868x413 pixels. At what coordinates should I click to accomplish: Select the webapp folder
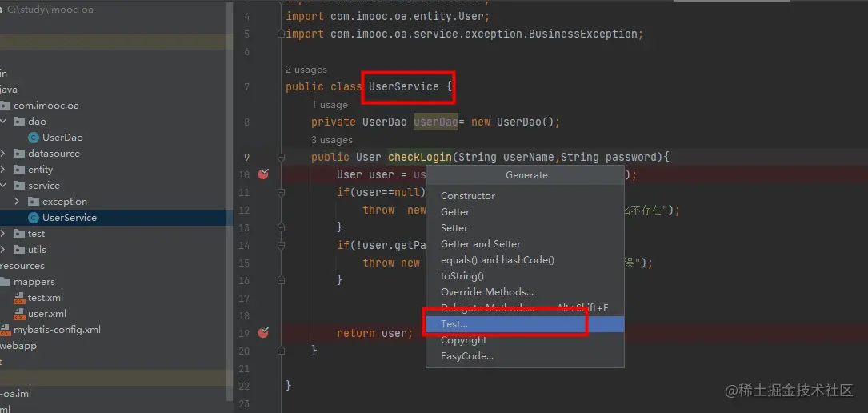pos(18,346)
